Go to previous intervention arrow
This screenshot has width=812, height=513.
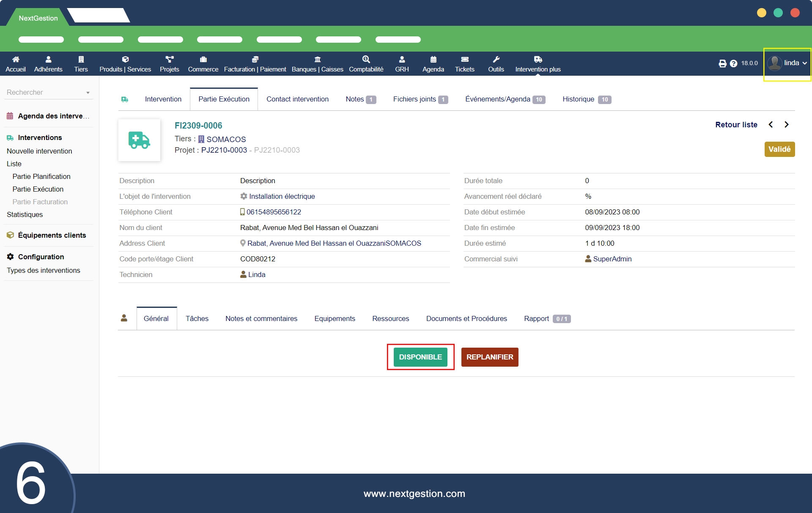(x=771, y=125)
